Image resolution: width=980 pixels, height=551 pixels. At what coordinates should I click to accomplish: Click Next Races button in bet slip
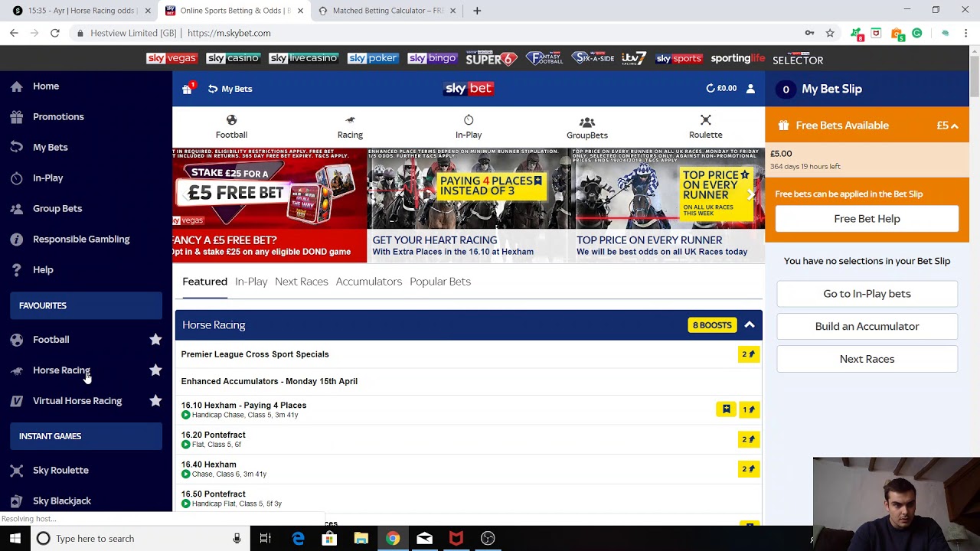click(x=867, y=360)
